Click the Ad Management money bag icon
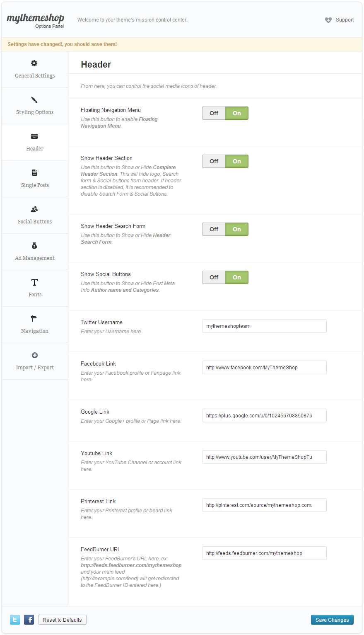The height and width of the screenshot is (635, 364). pyautogui.click(x=34, y=246)
